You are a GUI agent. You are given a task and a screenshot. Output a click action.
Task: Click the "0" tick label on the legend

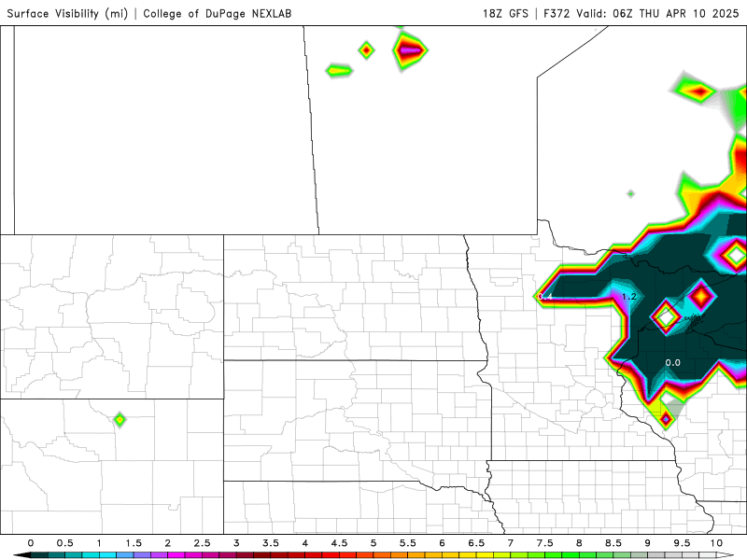(x=31, y=543)
